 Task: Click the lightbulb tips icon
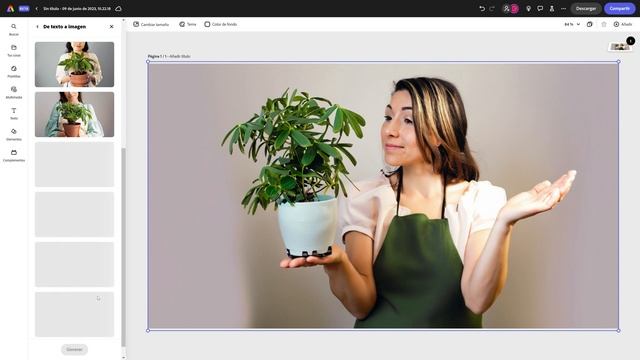[x=529, y=9]
